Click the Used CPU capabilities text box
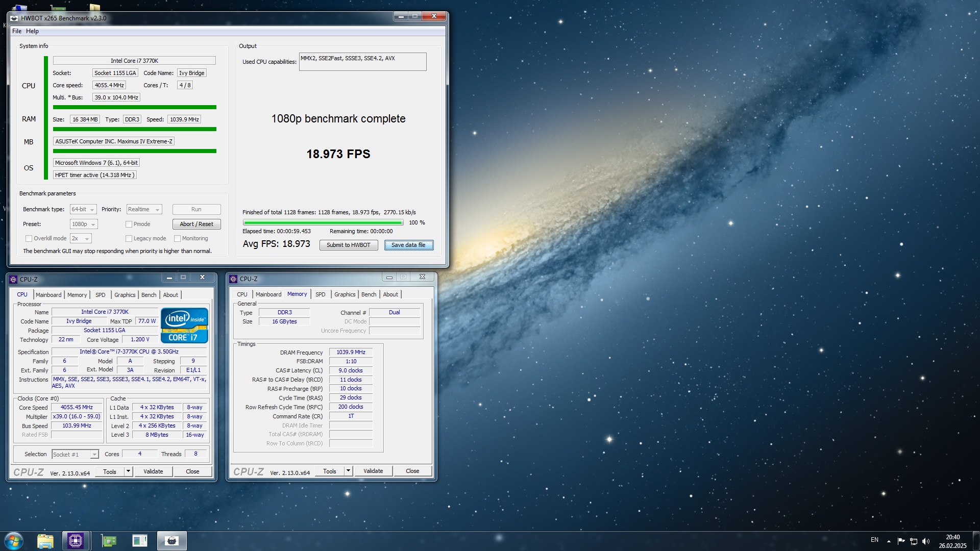The image size is (980, 551). click(363, 62)
